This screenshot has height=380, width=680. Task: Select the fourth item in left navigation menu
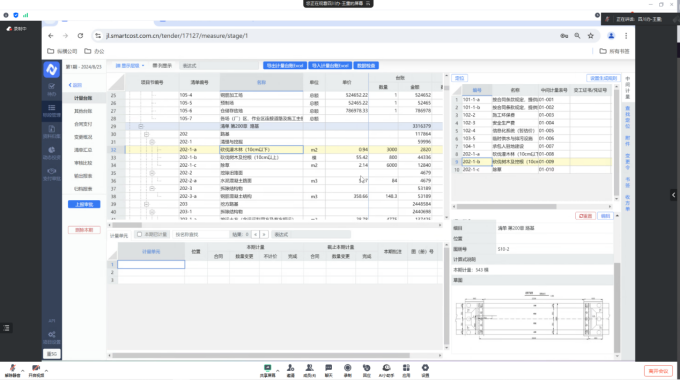[x=83, y=137]
